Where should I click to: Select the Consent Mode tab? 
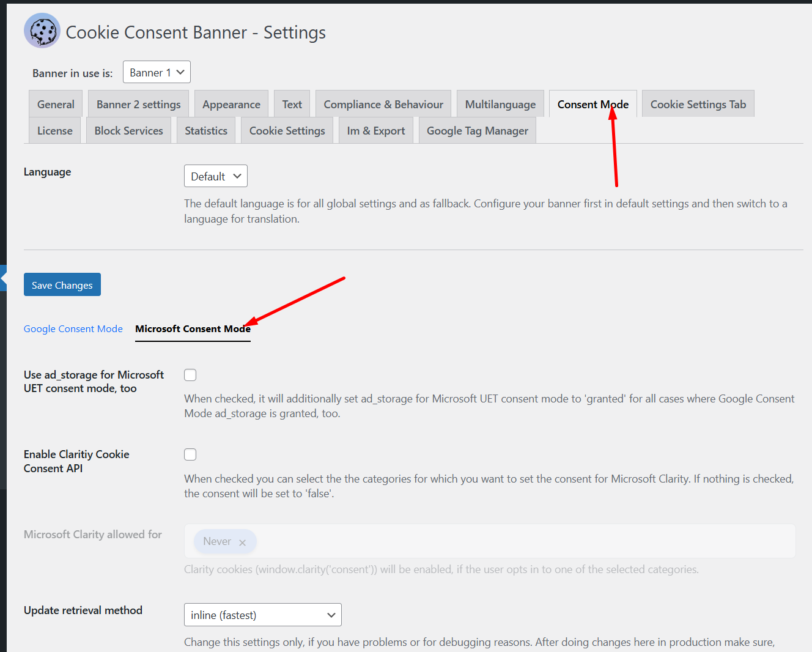(x=592, y=104)
